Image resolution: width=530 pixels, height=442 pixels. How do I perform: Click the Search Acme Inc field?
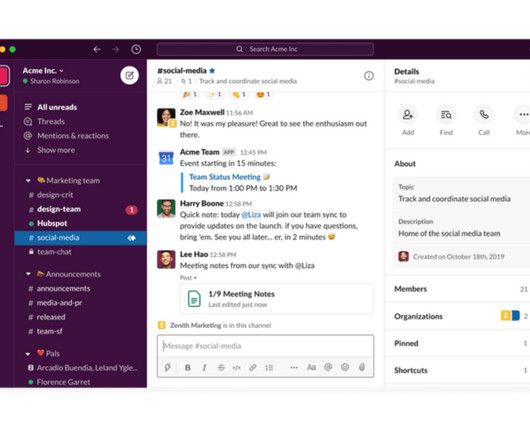point(265,49)
